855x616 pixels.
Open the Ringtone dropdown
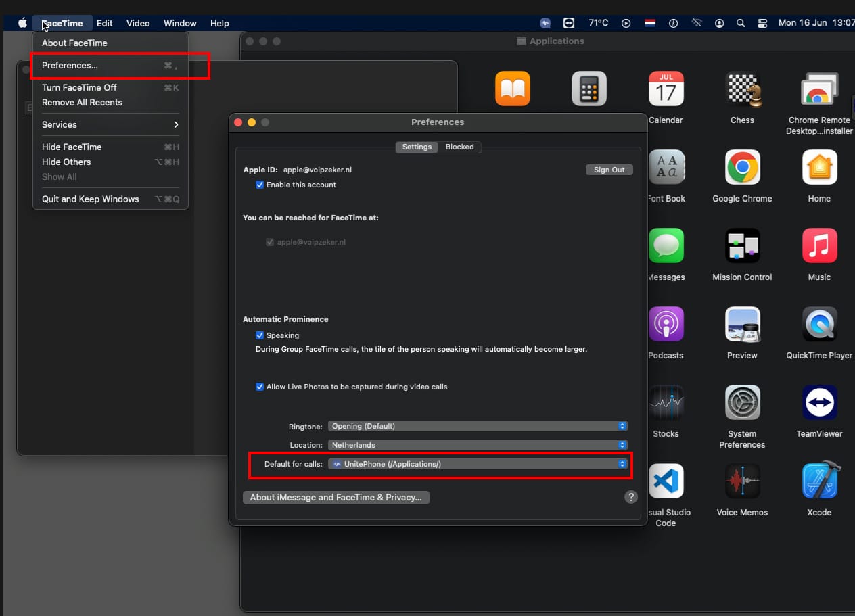pos(478,426)
